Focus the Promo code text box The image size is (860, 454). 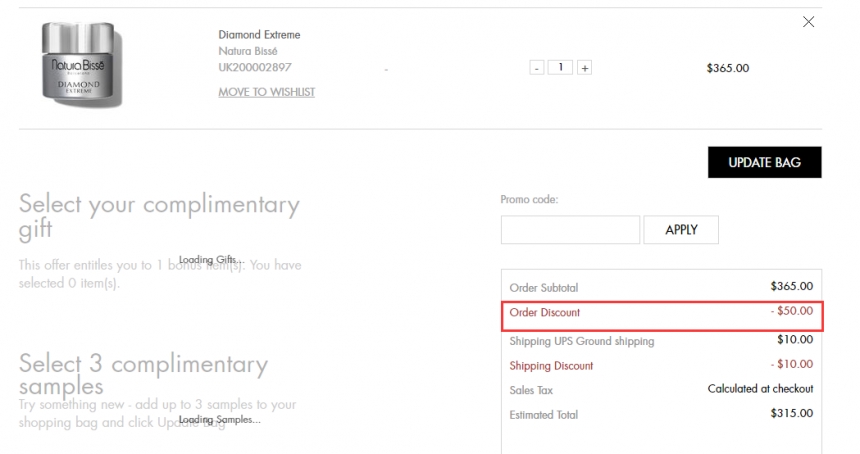[570, 230]
